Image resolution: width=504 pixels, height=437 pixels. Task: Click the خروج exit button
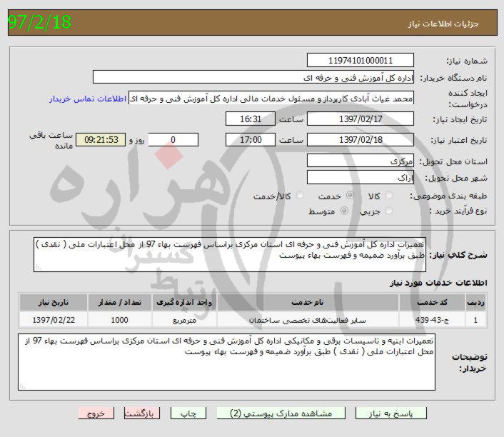pyautogui.click(x=96, y=413)
